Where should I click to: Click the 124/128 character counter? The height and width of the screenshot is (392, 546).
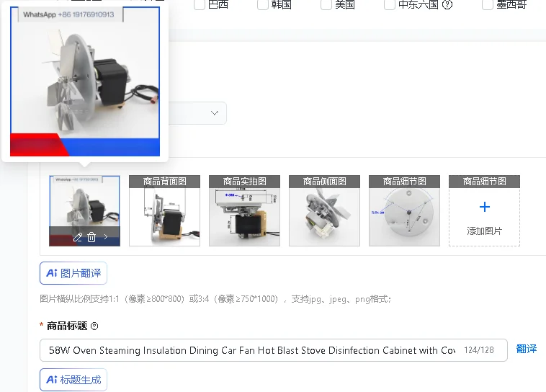coord(479,350)
